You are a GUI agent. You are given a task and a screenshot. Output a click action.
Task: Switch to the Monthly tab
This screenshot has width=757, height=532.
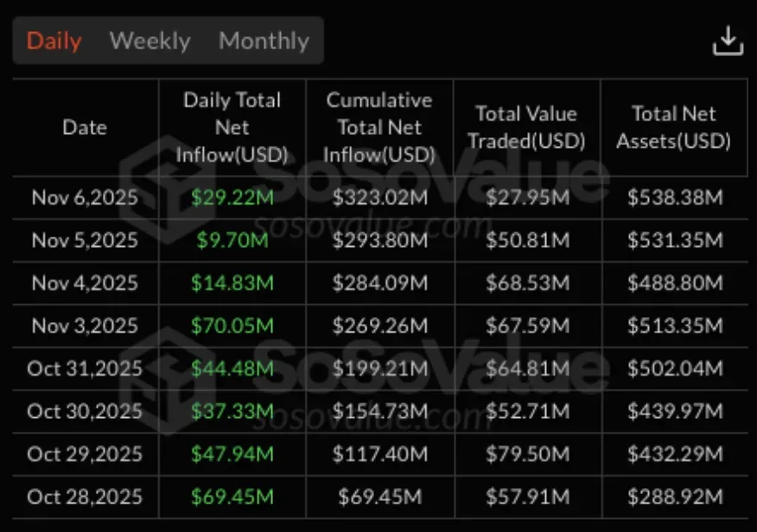[264, 41]
